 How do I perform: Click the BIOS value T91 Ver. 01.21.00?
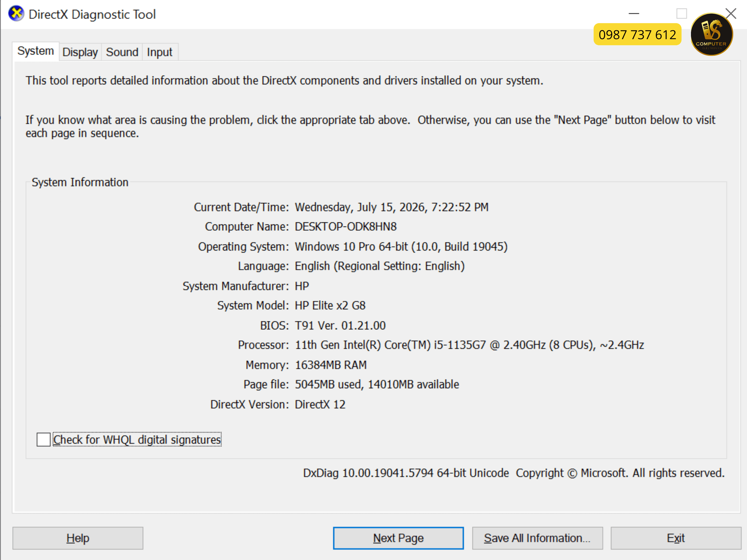[x=340, y=325]
